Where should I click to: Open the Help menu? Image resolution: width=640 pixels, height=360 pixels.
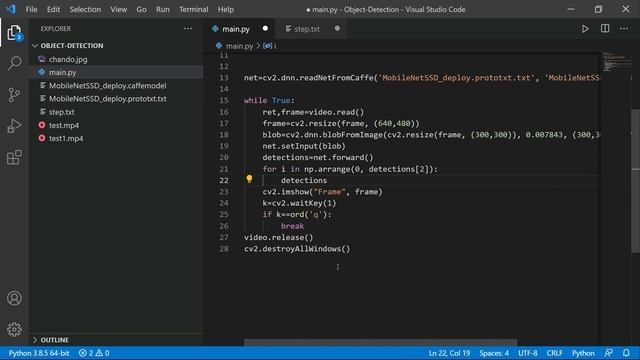tap(226, 9)
